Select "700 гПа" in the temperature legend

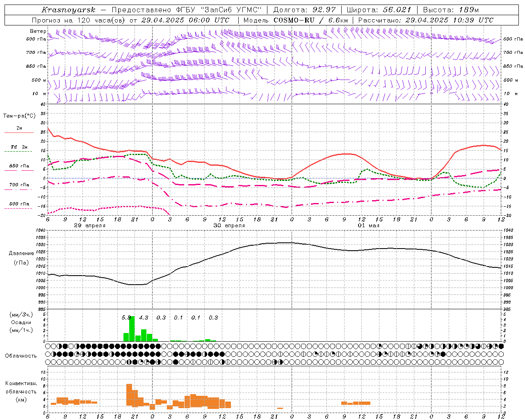click(19, 185)
